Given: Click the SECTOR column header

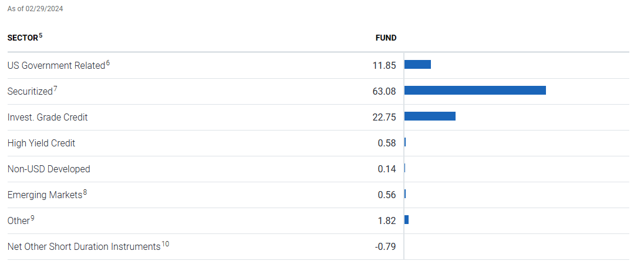Looking at the screenshot, I should click(22, 38).
